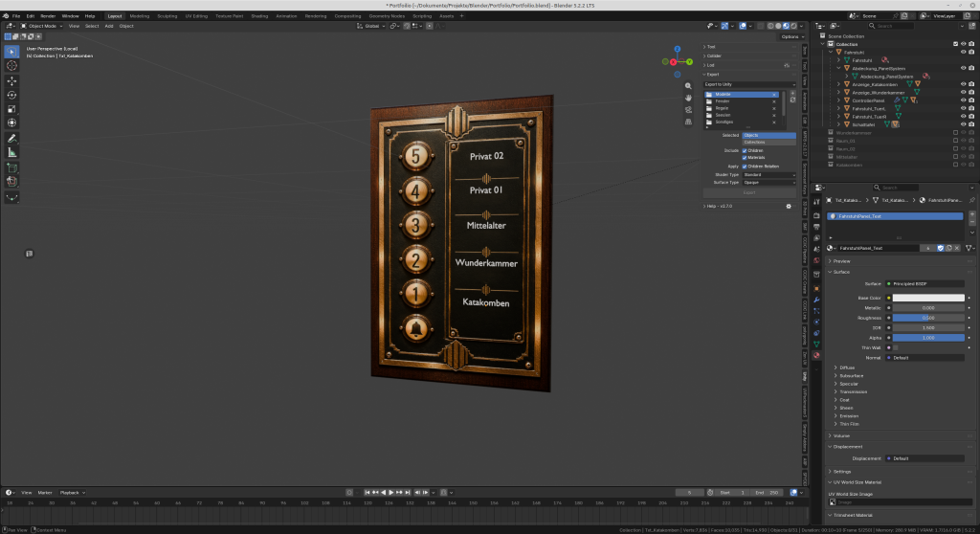The width and height of the screenshot is (980, 534).
Task: Toggle the Materials checkbox
Action: pos(745,158)
